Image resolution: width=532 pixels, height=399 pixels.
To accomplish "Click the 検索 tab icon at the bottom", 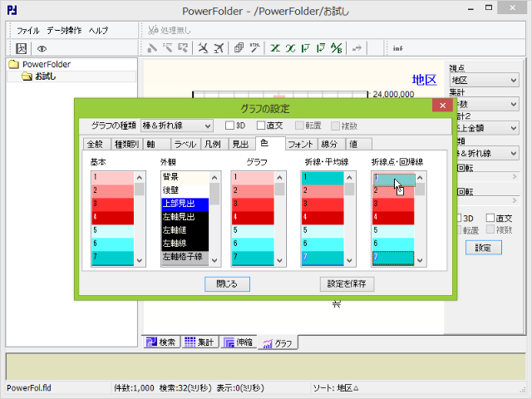I will [x=150, y=342].
